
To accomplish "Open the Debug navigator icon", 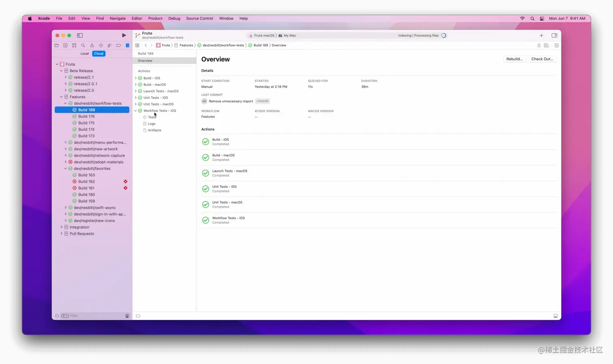I will click(109, 45).
